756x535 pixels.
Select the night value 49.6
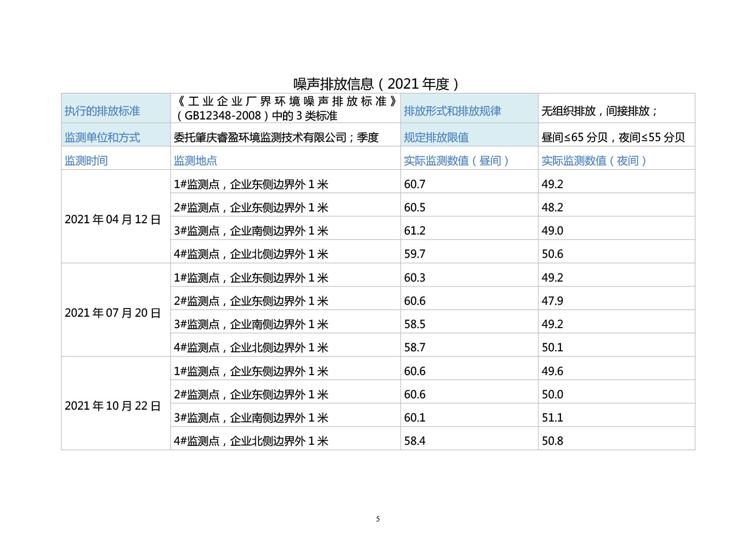(x=617, y=369)
